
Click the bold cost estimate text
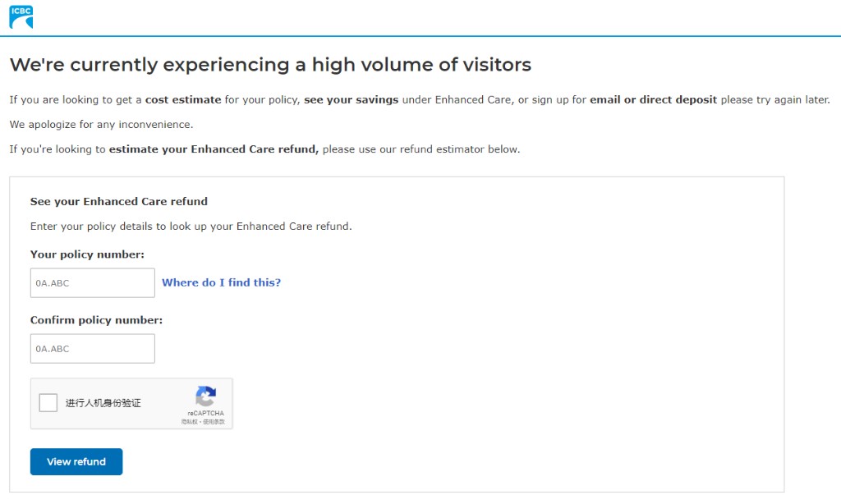click(x=183, y=99)
